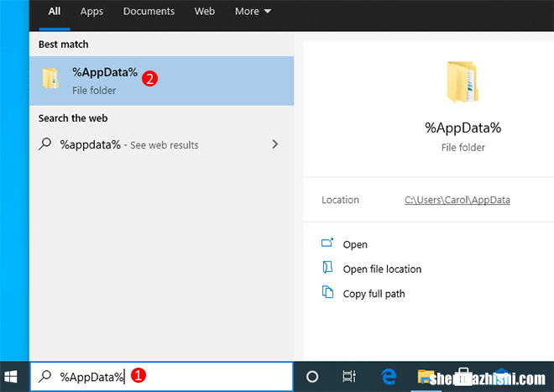554x392 pixels.
Task: Click the magnifier icon beside %appdata% web result
Action: pos(44,144)
